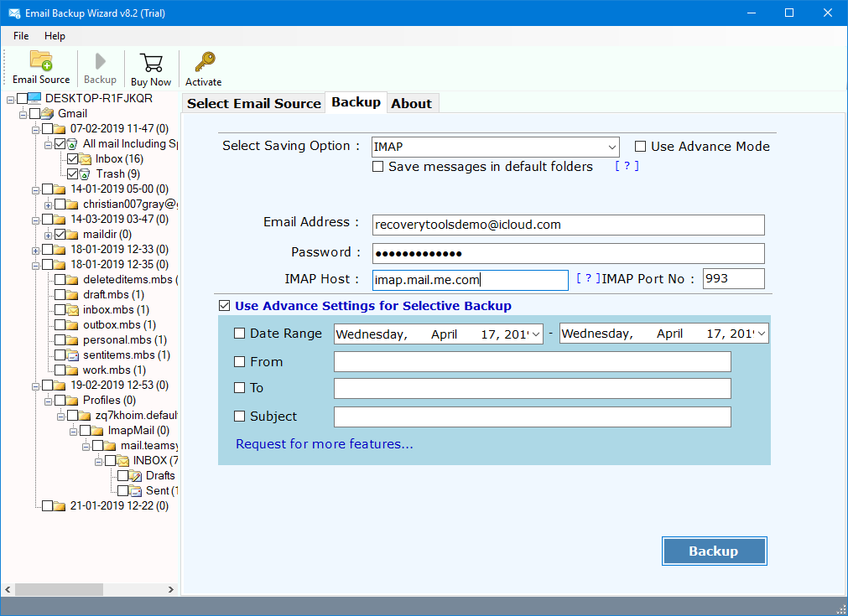Click deleteditems.mbs folder icon
The height and width of the screenshot is (616, 848).
pos(72,279)
